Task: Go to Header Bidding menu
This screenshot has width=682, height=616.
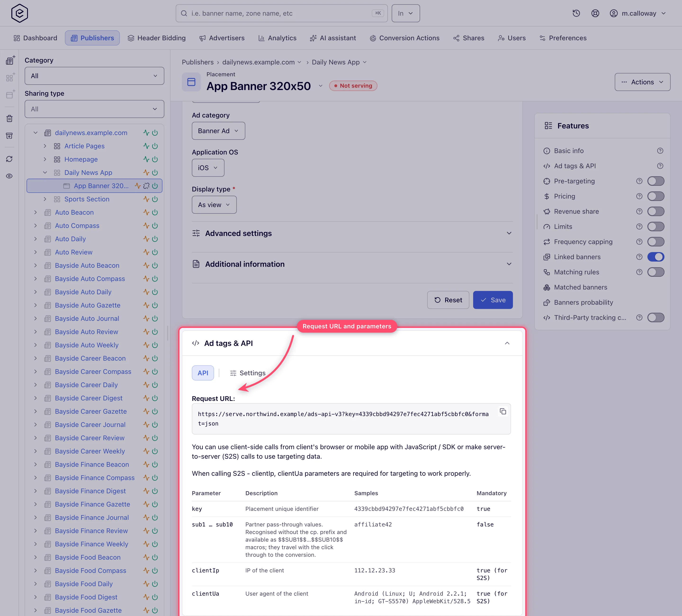Action: (x=156, y=38)
